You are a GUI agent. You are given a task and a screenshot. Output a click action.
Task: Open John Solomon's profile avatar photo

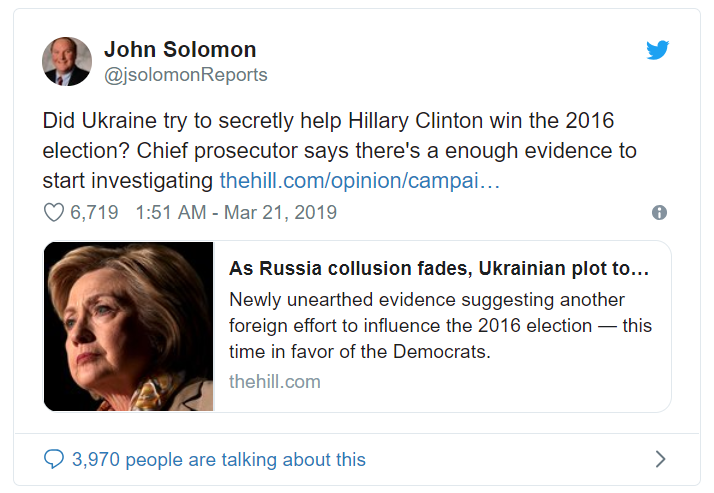(x=67, y=61)
